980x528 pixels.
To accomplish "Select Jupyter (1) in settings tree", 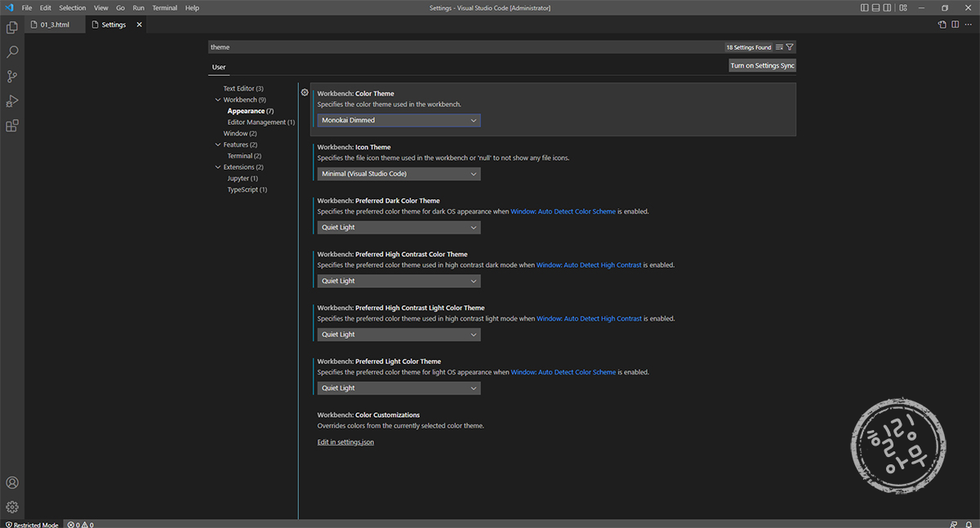I will tap(243, 178).
